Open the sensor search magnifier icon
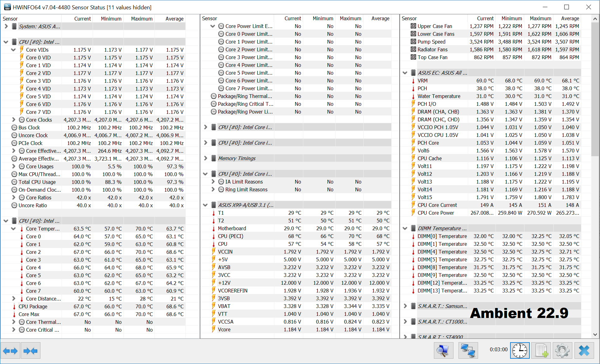The image size is (600, 364). 444,351
